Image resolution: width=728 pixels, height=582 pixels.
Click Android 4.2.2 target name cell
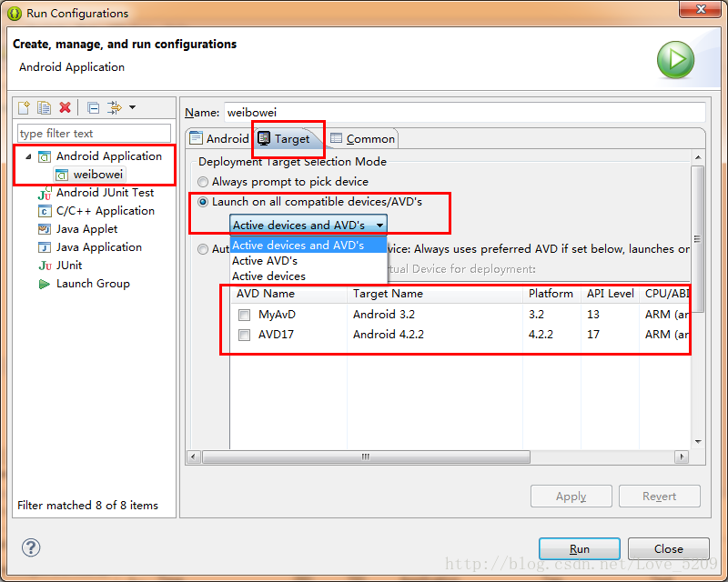pos(389,335)
